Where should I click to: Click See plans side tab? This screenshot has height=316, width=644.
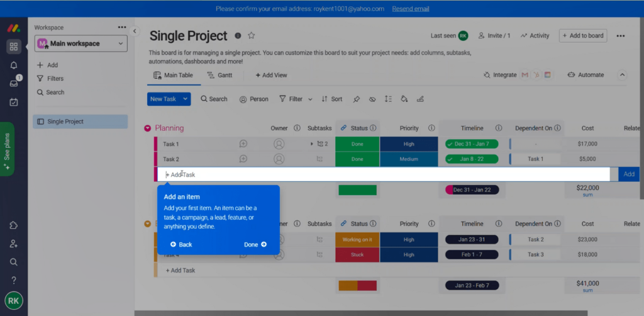pos(7,149)
